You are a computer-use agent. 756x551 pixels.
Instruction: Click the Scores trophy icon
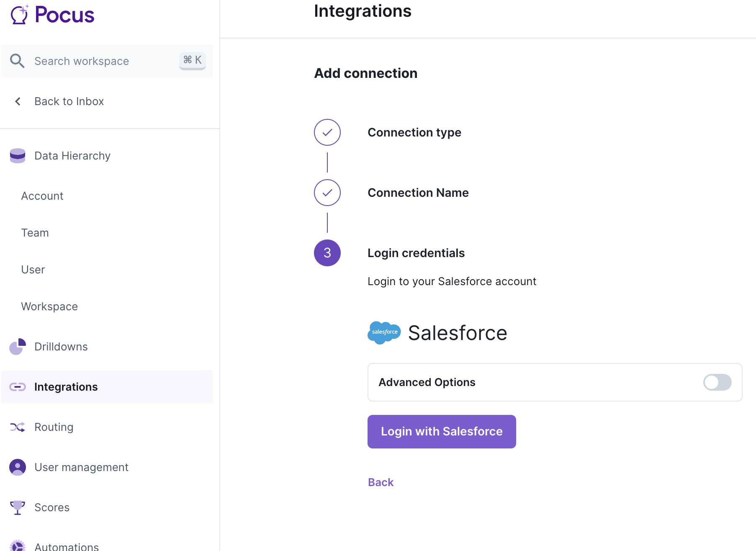tap(18, 507)
